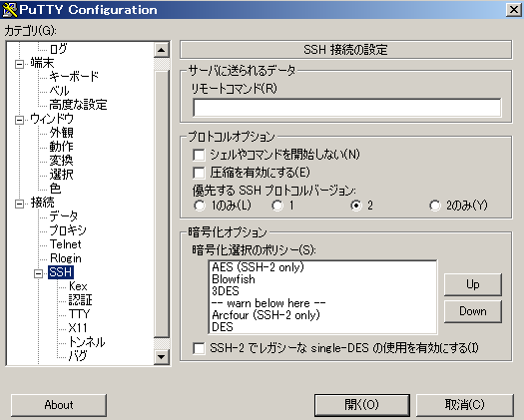Viewport: 524px width, 420px height.
Task: Collapse the 端末 tree node
Action: click(20, 64)
